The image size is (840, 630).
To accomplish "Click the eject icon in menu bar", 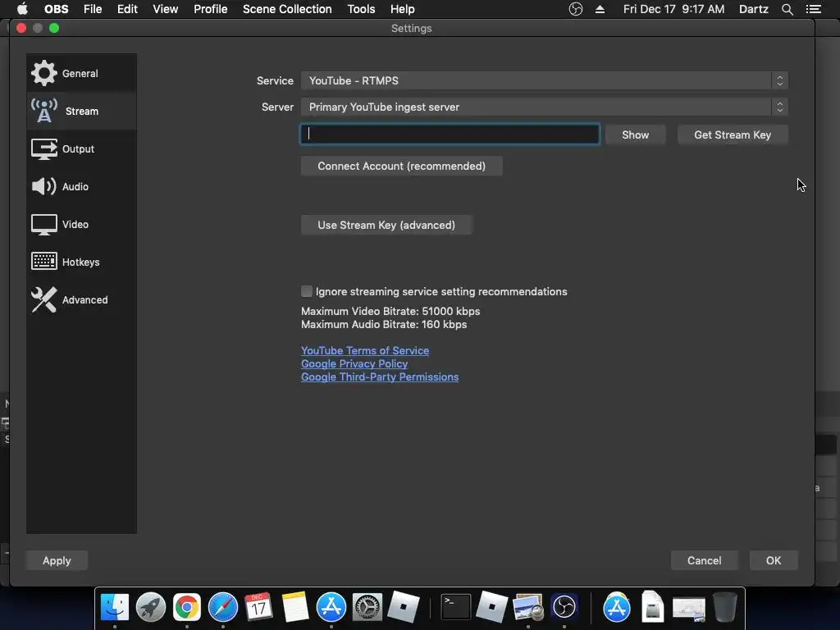I will (x=600, y=9).
